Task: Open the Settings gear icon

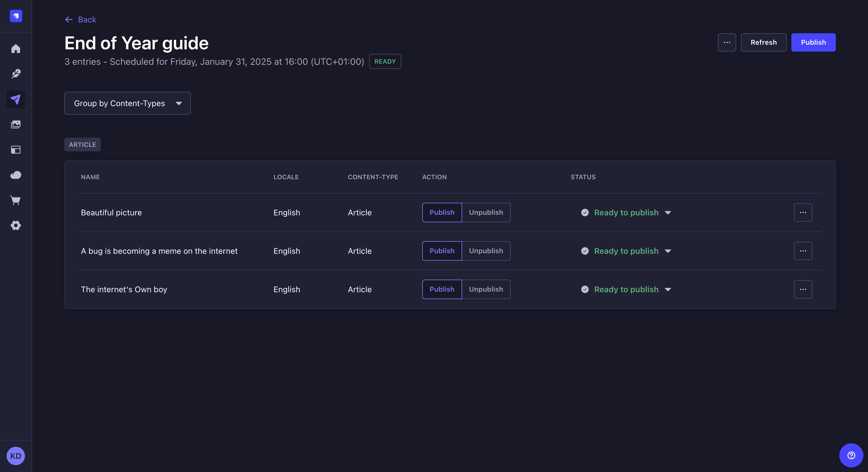Action: tap(15, 226)
